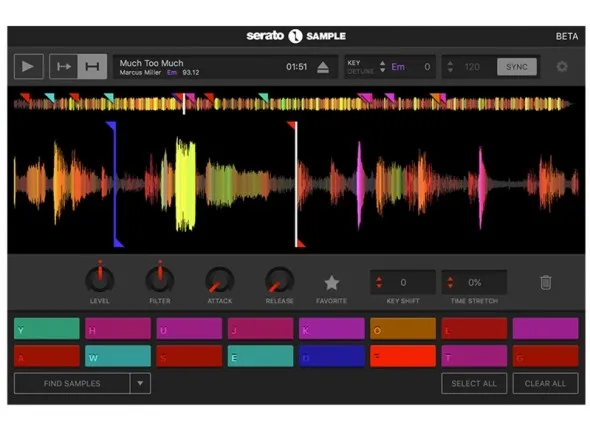
Task: Mark sample as Favorite with star icon
Action: (x=331, y=283)
